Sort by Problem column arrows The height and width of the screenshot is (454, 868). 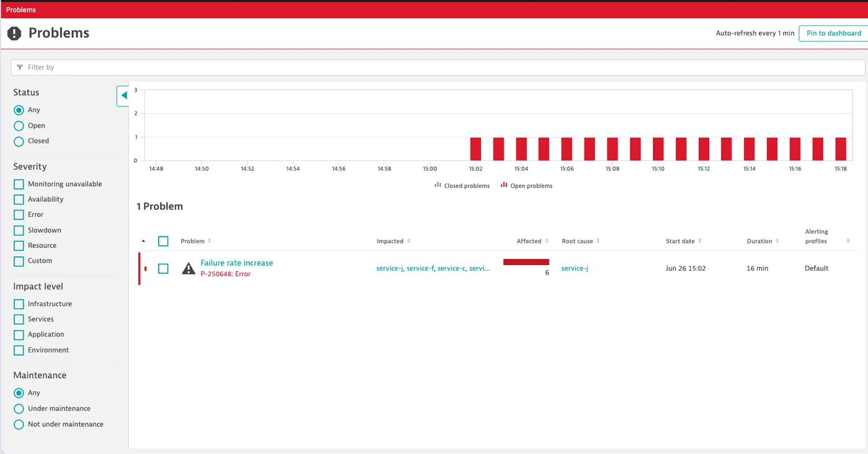click(x=210, y=241)
